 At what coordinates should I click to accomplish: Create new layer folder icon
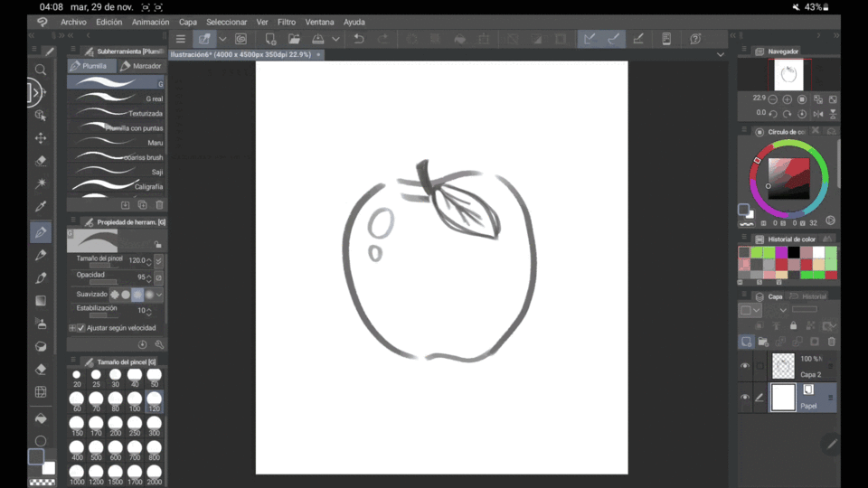pos(763,342)
